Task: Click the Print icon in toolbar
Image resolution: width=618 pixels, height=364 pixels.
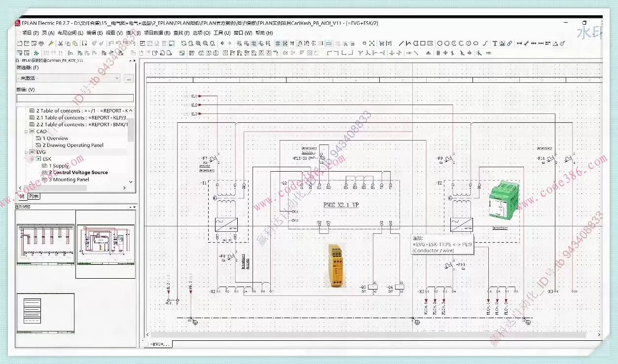Action: click(41, 43)
